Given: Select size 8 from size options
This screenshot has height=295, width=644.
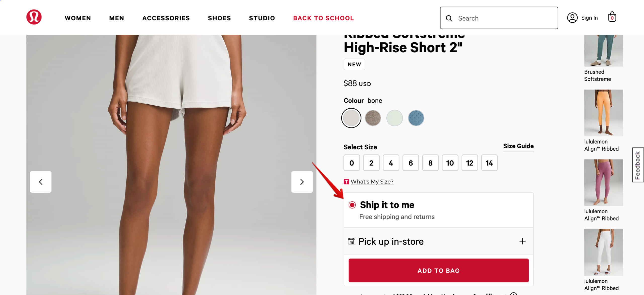Looking at the screenshot, I should 430,162.
